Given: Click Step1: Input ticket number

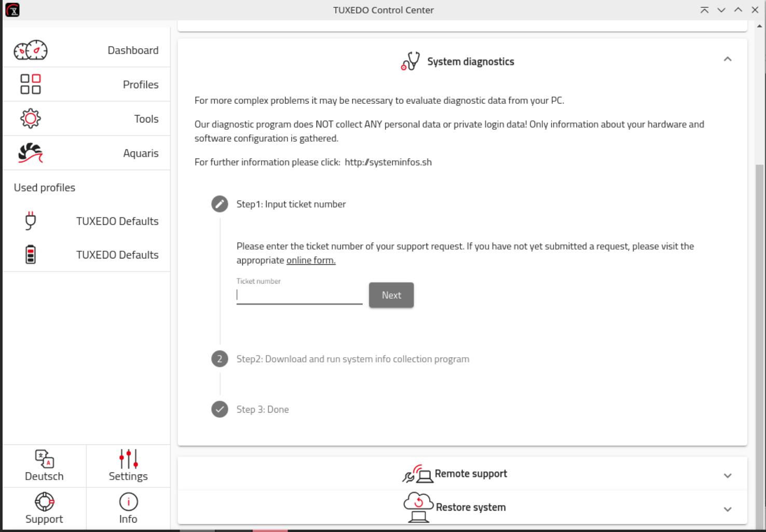Looking at the screenshot, I should (291, 204).
